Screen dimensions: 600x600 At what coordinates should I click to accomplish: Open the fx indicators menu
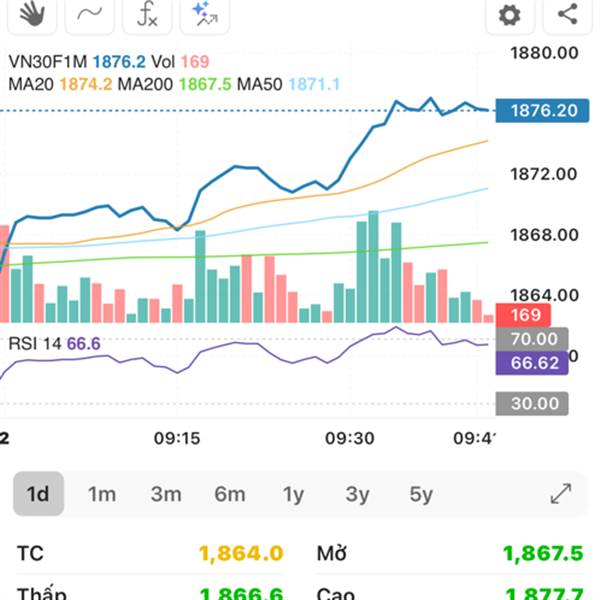(x=147, y=13)
